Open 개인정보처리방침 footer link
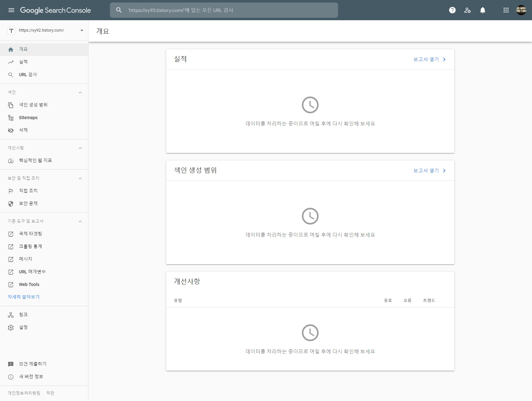This screenshot has width=532, height=401. click(x=24, y=393)
